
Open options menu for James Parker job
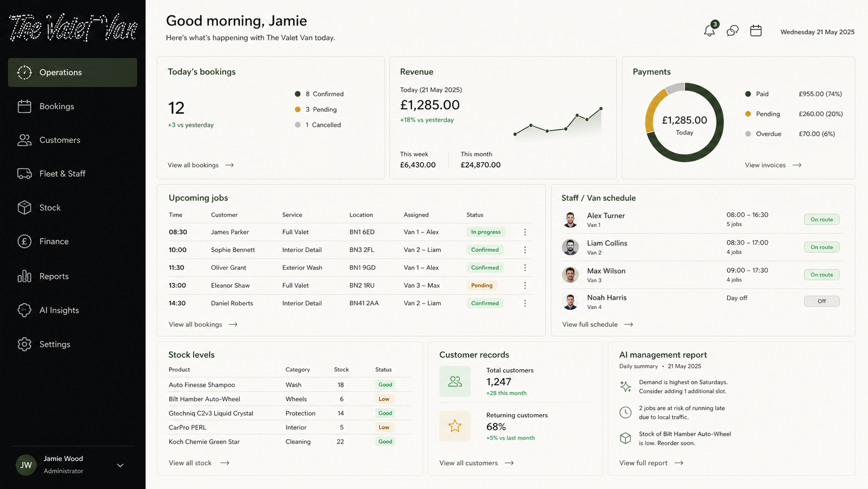[x=525, y=232]
